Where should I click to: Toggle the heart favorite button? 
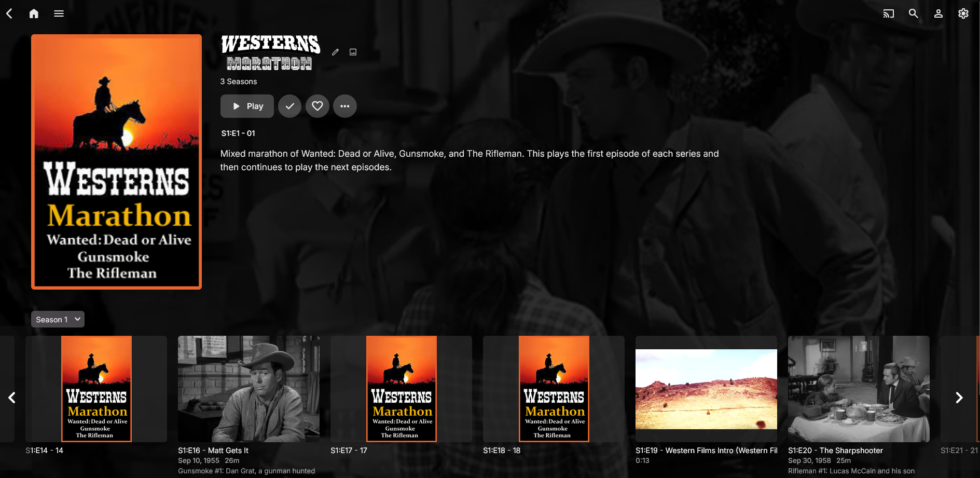click(318, 106)
